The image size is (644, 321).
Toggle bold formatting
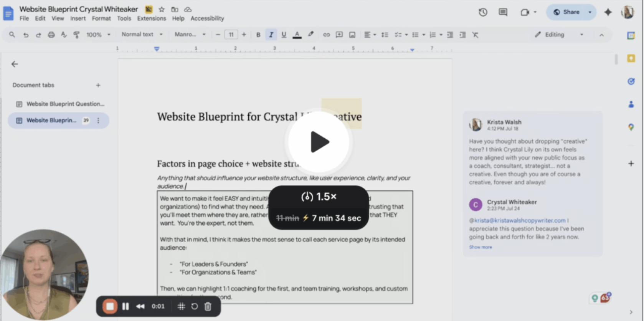[258, 35]
